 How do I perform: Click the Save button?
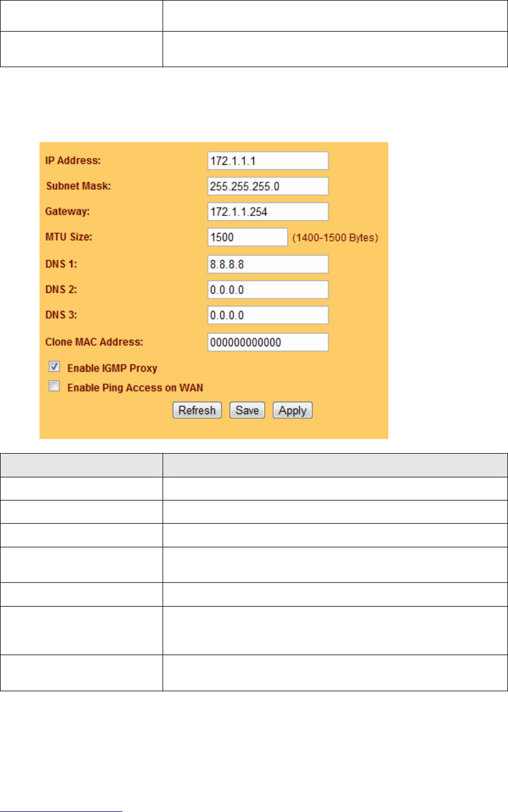[247, 410]
